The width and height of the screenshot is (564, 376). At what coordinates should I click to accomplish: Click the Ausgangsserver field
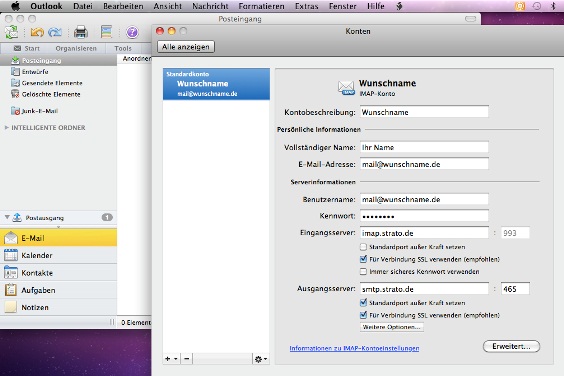[x=424, y=289]
